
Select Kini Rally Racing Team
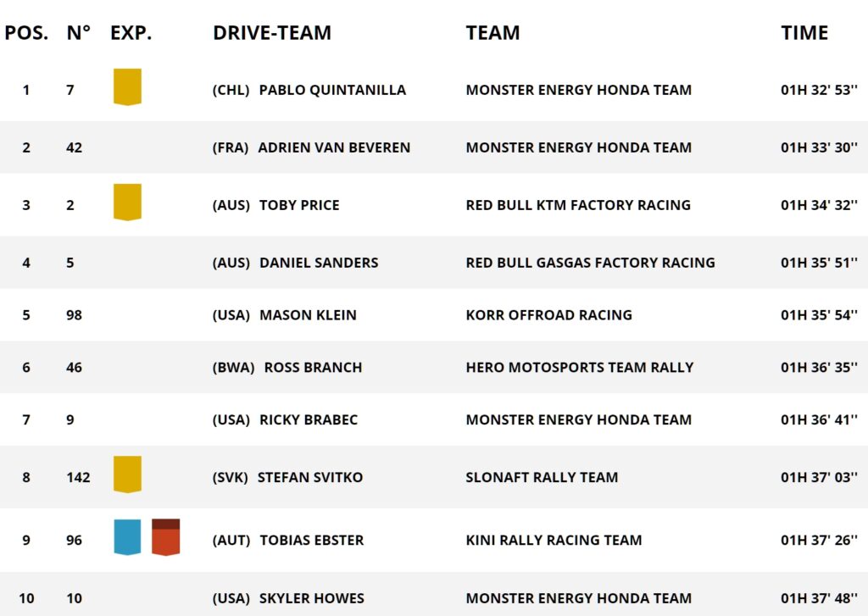pyautogui.click(x=554, y=541)
